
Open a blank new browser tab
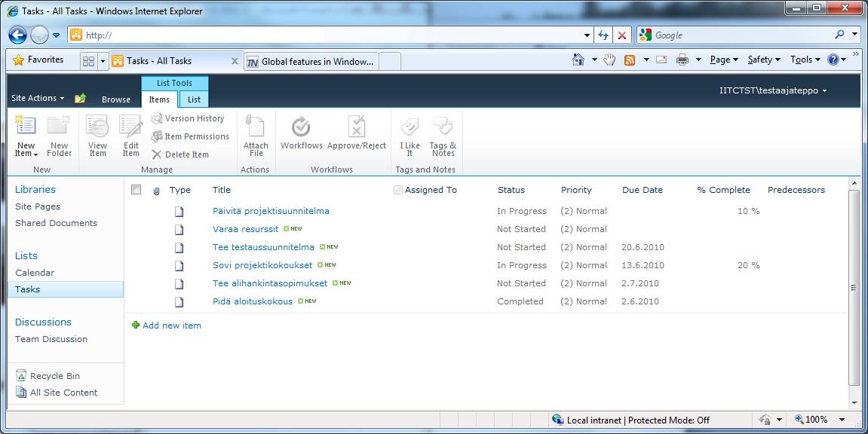click(390, 61)
